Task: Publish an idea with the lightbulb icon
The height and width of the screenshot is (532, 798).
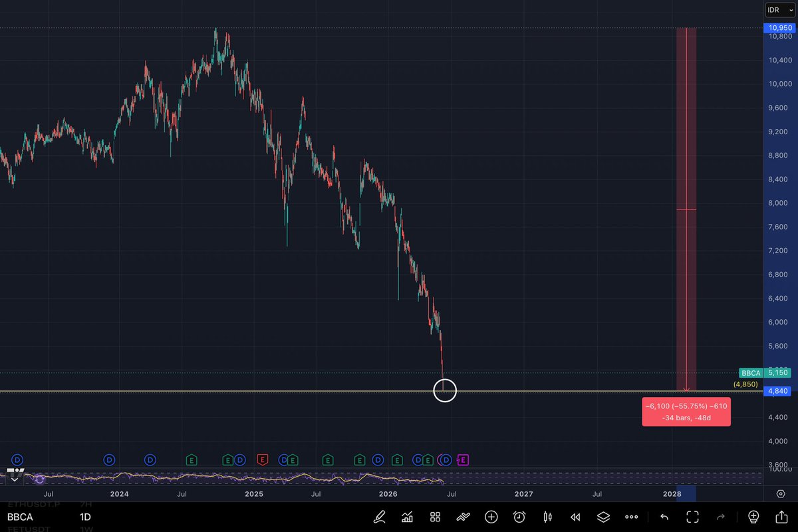Action: click(753, 517)
